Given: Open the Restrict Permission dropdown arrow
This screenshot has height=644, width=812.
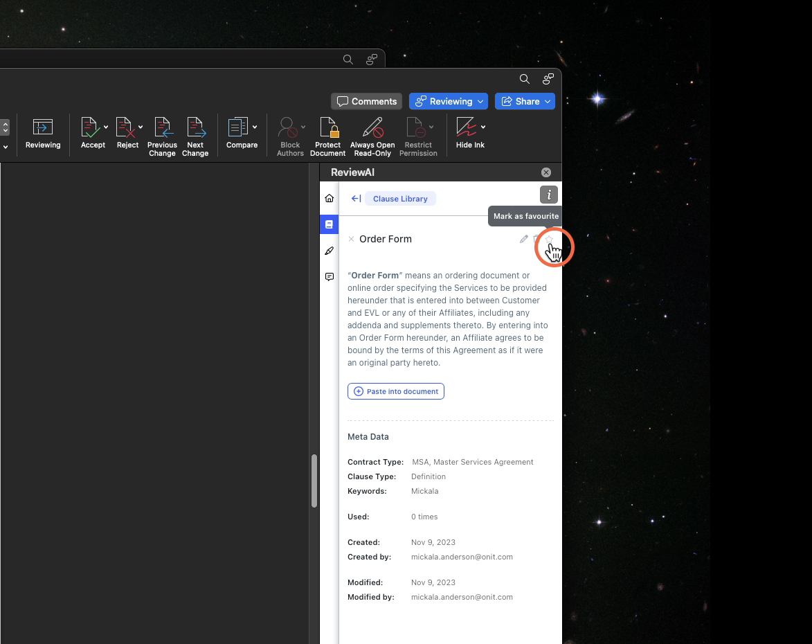Looking at the screenshot, I should (x=431, y=127).
